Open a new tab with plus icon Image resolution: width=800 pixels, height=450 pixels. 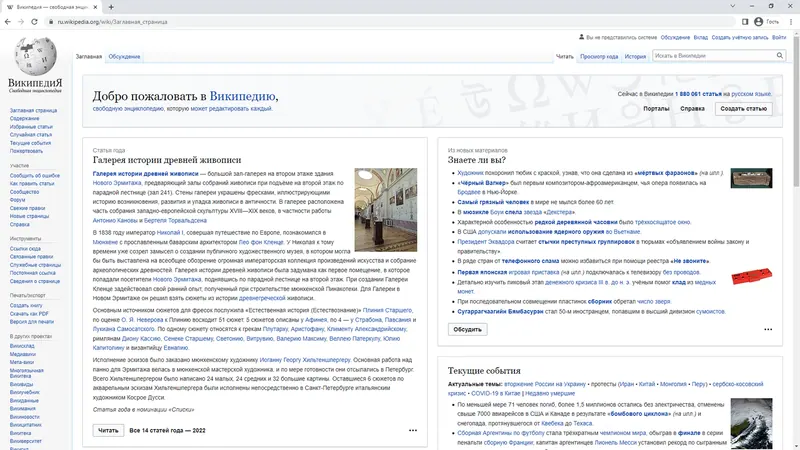pyautogui.click(x=111, y=7)
